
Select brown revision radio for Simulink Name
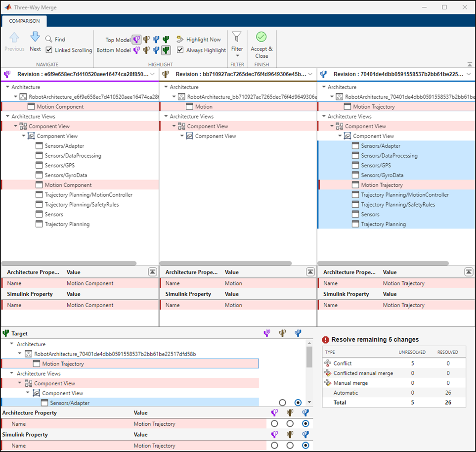290,446
